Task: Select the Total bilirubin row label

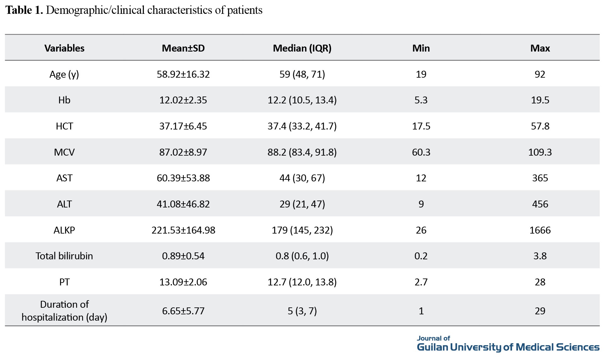Action: click(64, 256)
